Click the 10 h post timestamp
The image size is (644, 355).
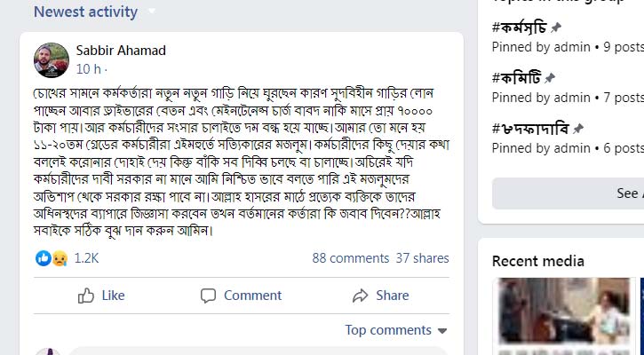(88, 68)
